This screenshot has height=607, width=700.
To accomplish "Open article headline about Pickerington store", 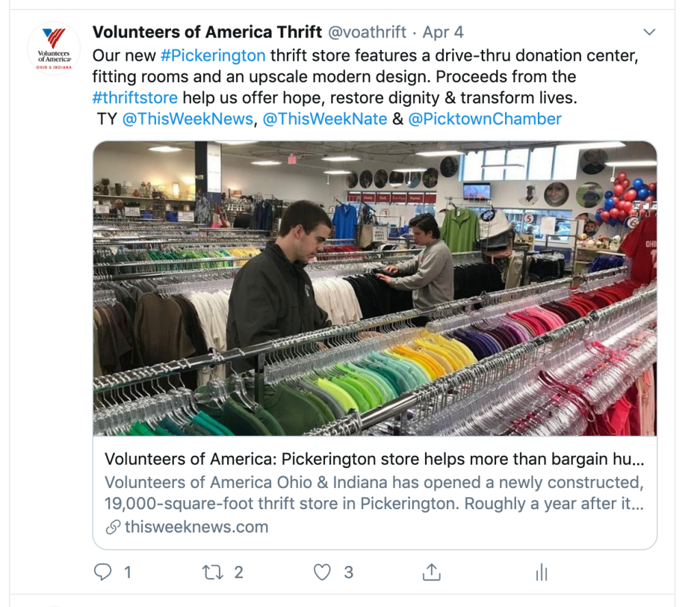I will pyautogui.click(x=374, y=459).
